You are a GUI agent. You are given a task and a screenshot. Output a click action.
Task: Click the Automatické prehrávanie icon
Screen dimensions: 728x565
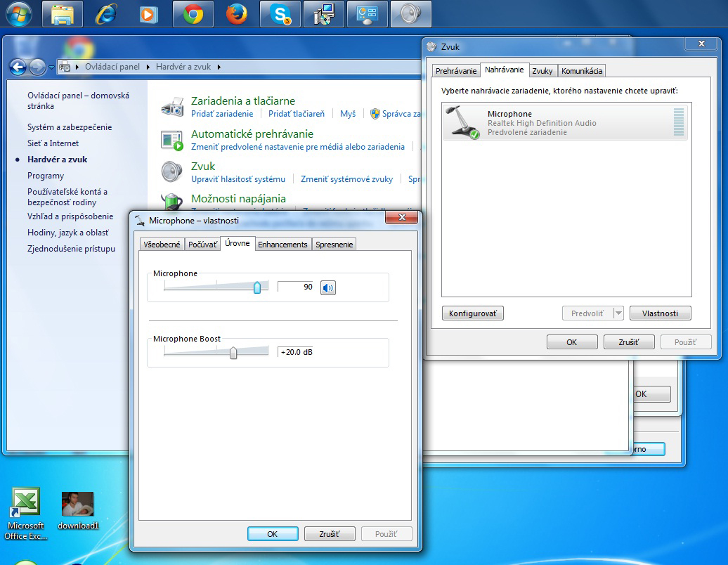pyautogui.click(x=172, y=140)
